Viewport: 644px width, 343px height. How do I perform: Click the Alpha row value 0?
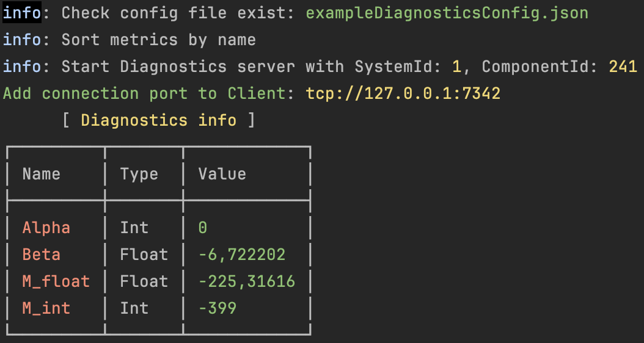tap(203, 228)
